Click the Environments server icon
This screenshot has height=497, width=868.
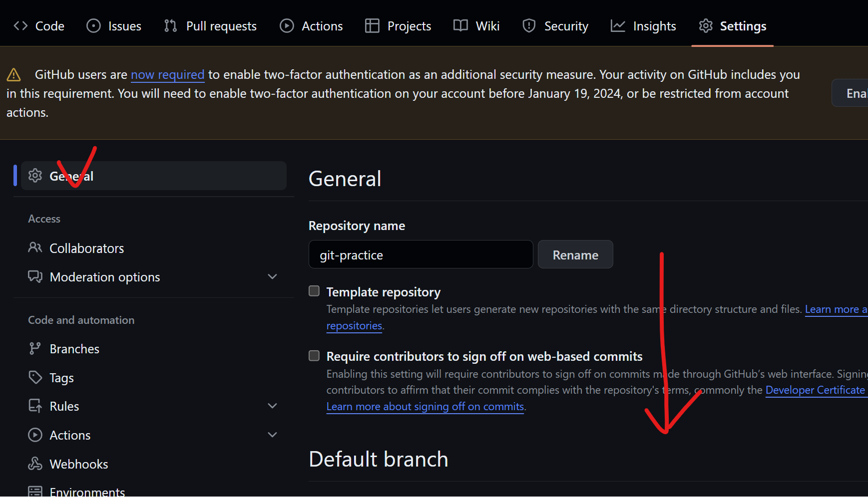(35, 492)
